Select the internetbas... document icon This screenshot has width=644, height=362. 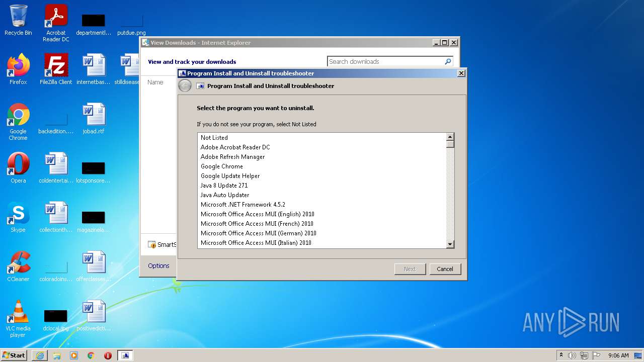[94, 69]
